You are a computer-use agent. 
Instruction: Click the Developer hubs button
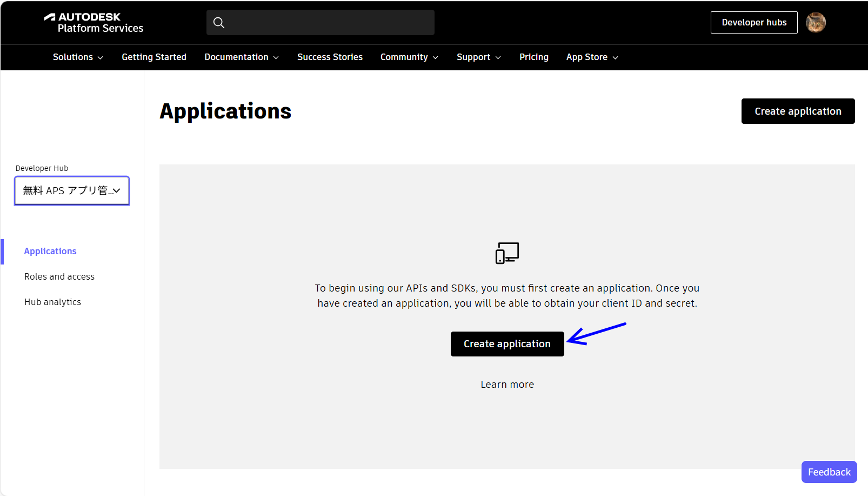pos(753,23)
